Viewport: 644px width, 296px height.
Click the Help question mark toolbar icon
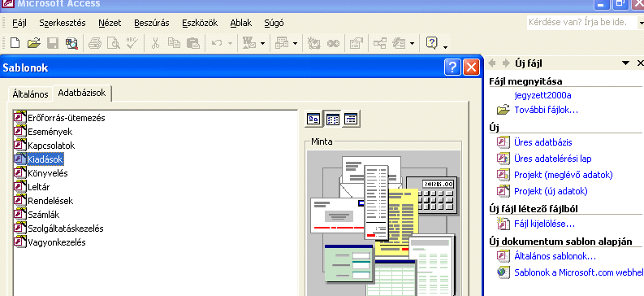tap(432, 43)
